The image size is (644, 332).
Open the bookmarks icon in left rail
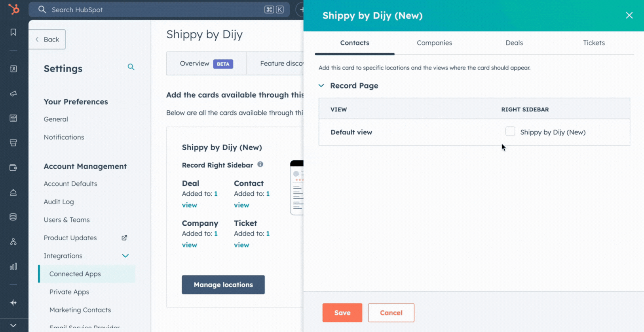pyautogui.click(x=13, y=32)
